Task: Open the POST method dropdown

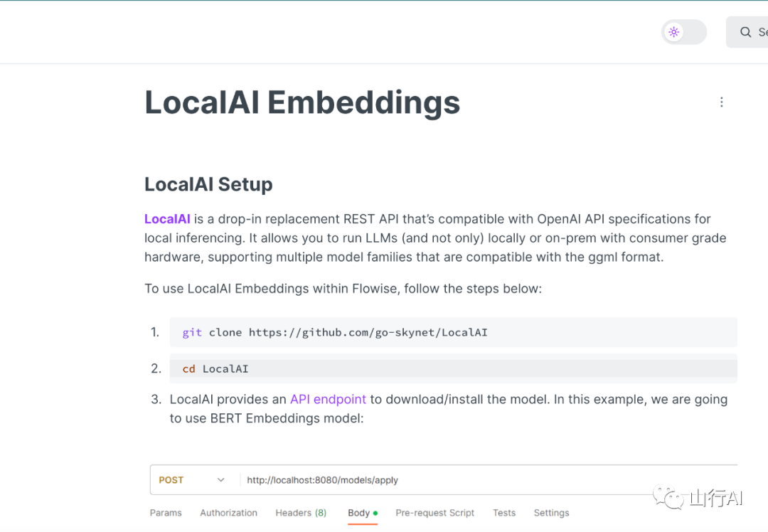Action: (x=191, y=480)
